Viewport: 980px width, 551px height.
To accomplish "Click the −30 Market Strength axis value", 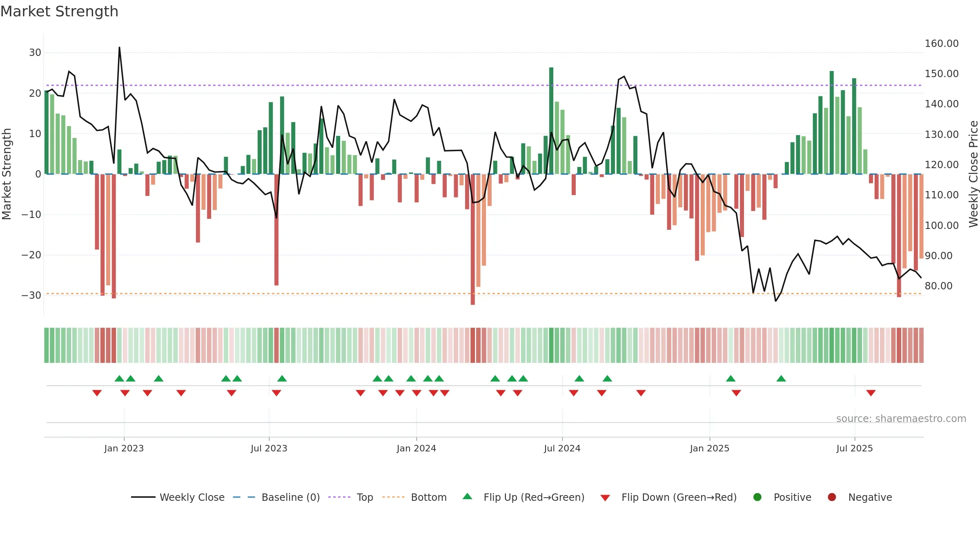I will pos(31,295).
